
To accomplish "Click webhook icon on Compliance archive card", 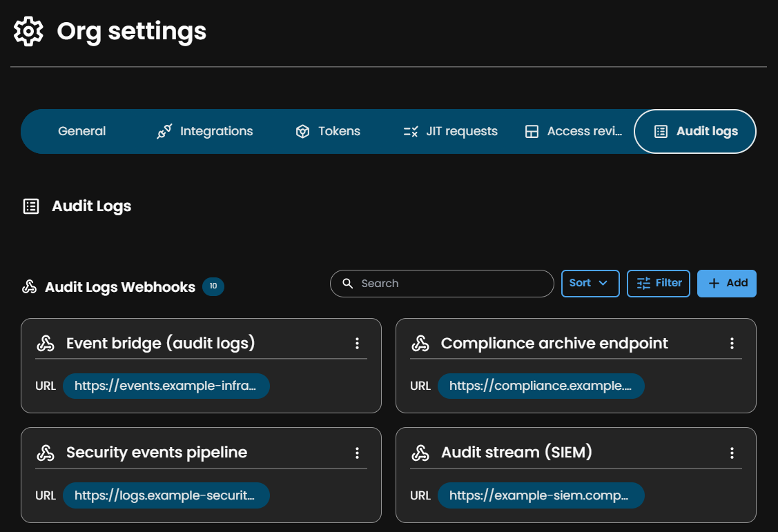I will [420, 344].
